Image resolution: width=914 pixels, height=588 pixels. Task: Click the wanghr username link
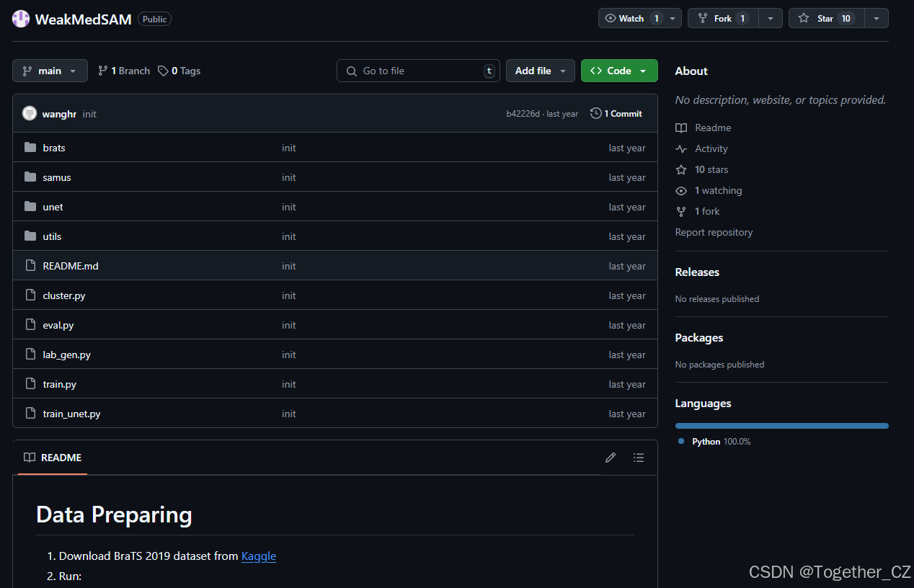[x=60, y=114]
